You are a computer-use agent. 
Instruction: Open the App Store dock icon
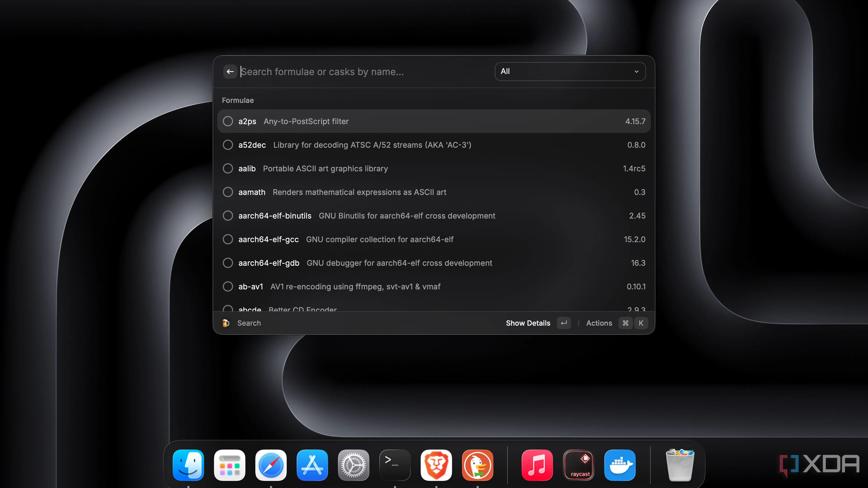click(312, 465)
